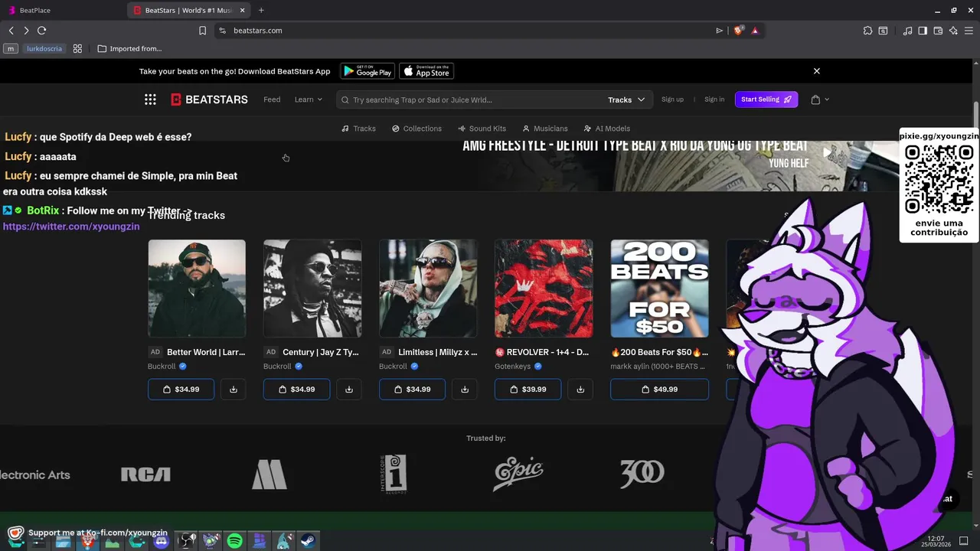This screenshot has height=551, width=980.
Task: Go back to the previous page
Action: coord(11,31)
